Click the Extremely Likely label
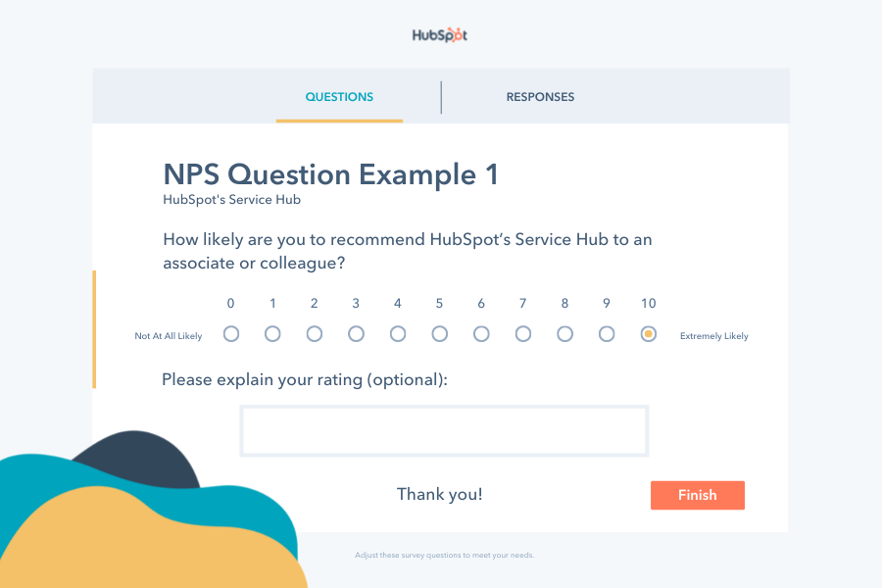Screen dimensions: 882x588 [x=713, y=335]
